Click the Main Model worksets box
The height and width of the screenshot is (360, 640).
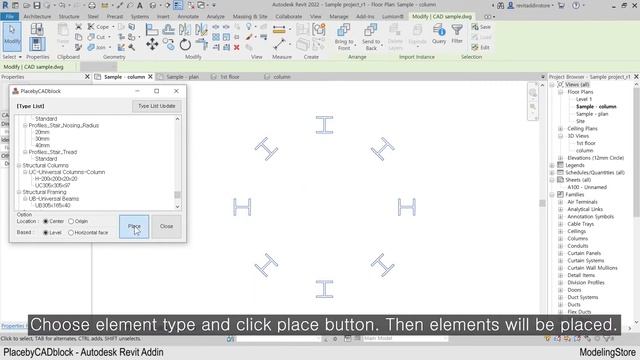(405, 338)
